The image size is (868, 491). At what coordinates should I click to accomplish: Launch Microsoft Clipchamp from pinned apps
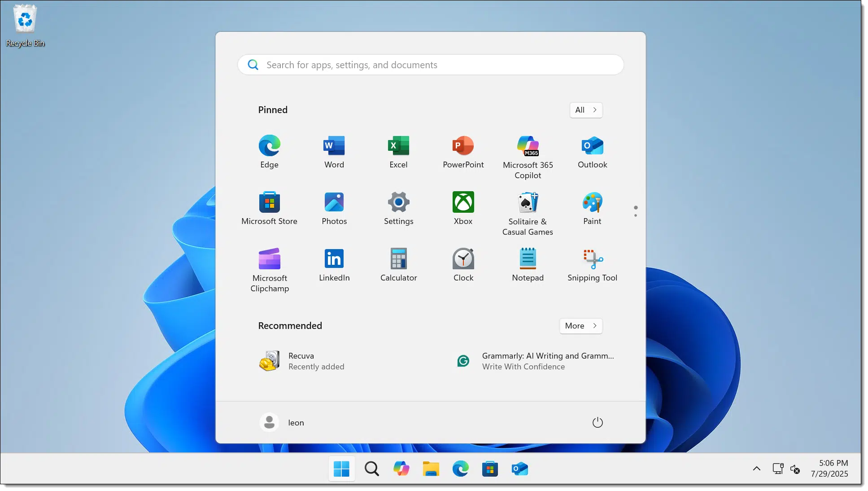269,269
